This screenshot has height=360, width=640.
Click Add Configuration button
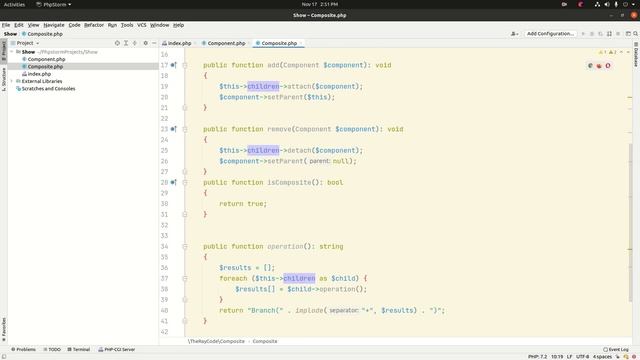tap(550, 33)
